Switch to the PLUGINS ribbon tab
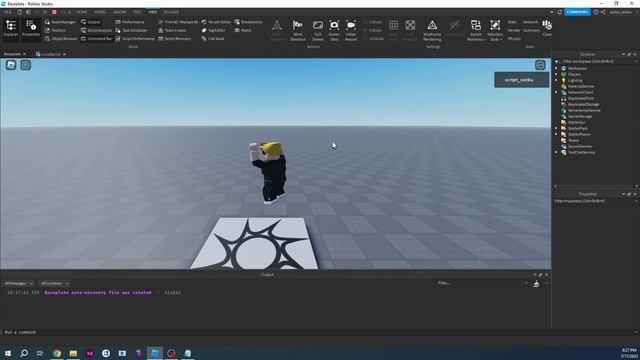The width and height of the screenshot is (640, 360). pos(171,12)
